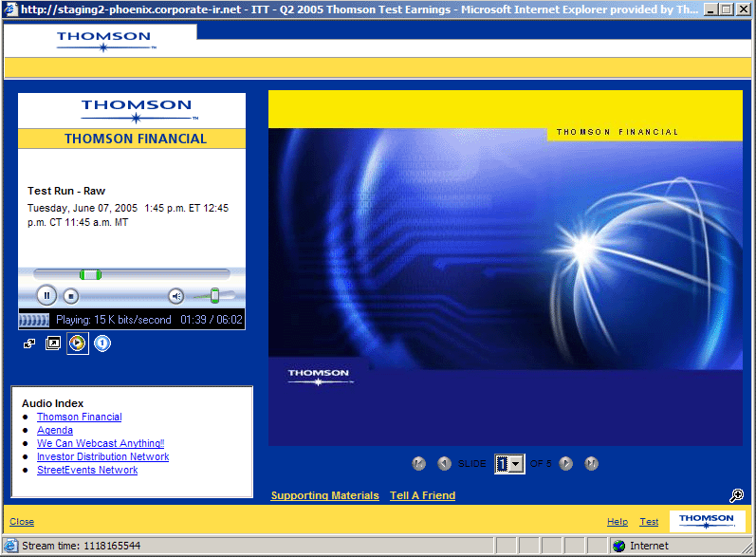Jump to the last slide

591,464
